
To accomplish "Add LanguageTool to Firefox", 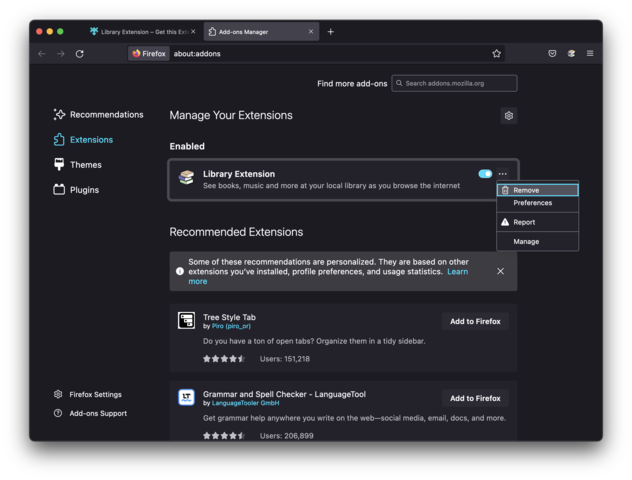I will (475, 398).
